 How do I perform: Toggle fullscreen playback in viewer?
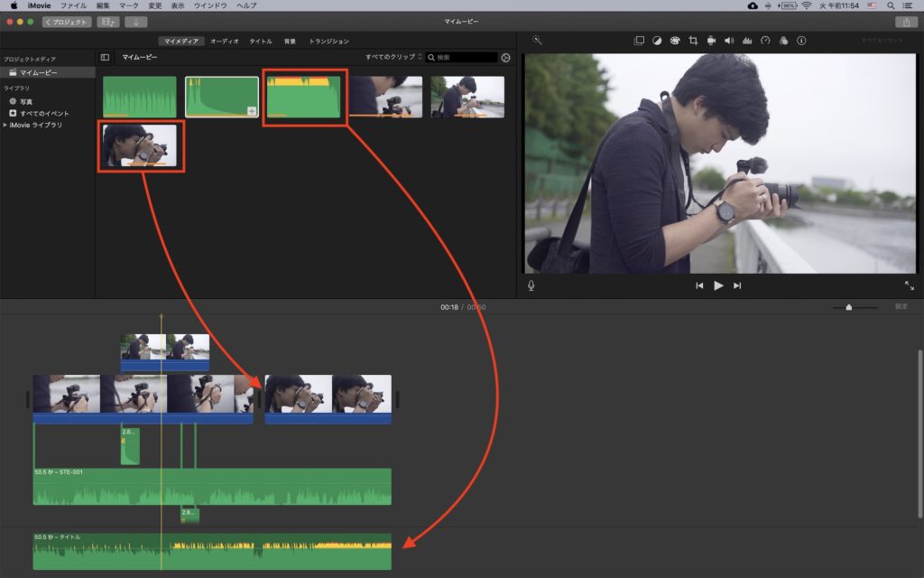(x=909, y=285)
